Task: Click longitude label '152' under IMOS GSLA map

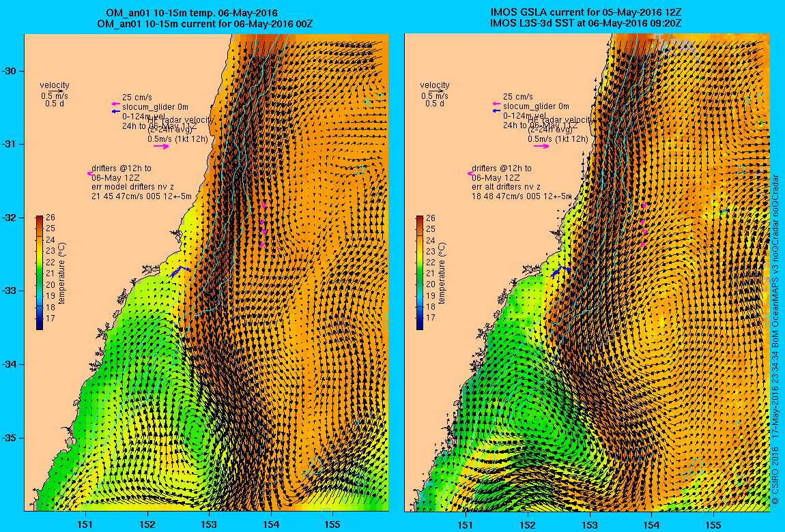Action: [x=528, y=525]
